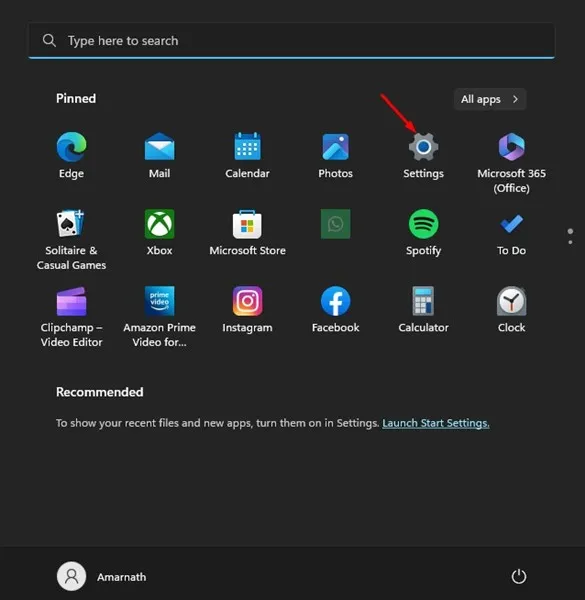Open the unlabeled WhatsApp icon
The width and height of the screenshot is (585, 600).
click(x=336, y=224)
